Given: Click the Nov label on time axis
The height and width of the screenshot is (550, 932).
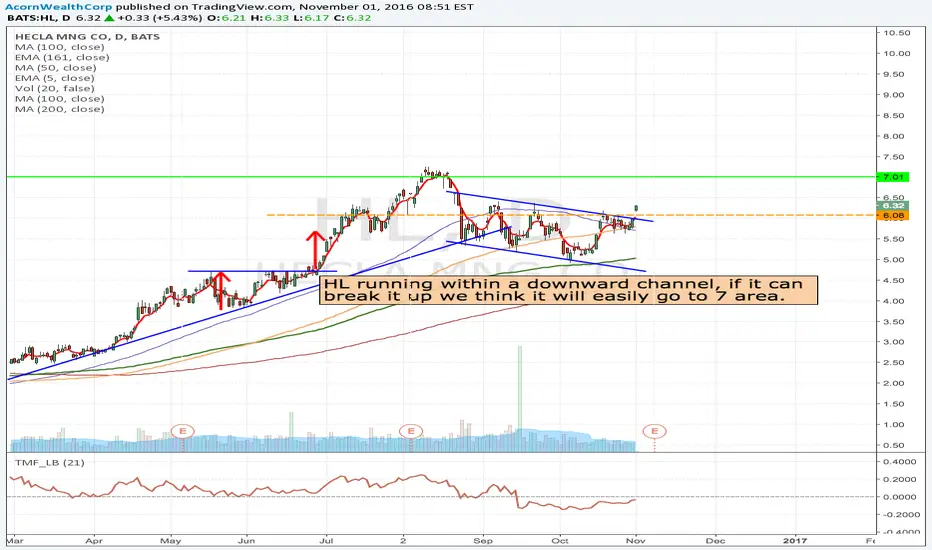Looking at the screenshot, I should pyautogui.click(x=636, y=540).
